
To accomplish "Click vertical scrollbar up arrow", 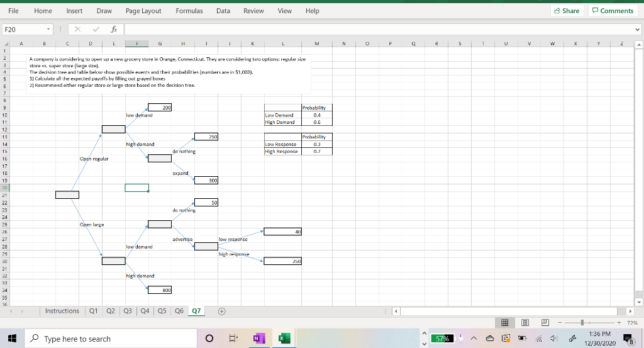I will tap(639, 44).
